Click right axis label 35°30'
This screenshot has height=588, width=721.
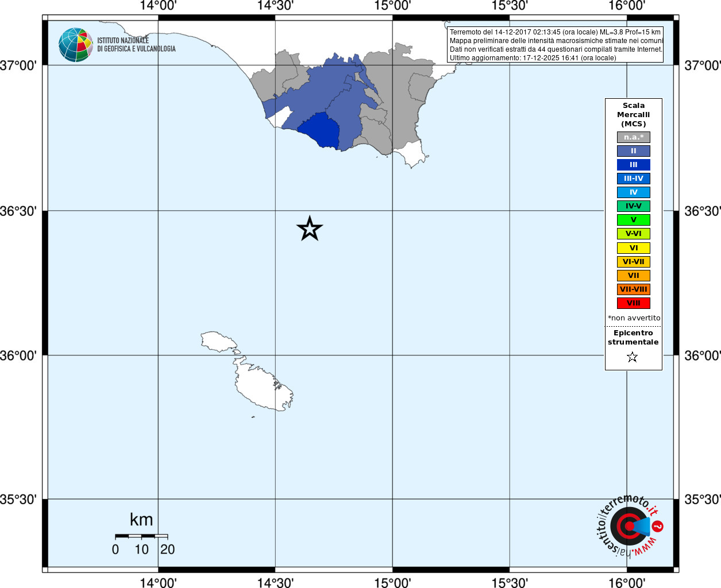(x=702, y=500)
